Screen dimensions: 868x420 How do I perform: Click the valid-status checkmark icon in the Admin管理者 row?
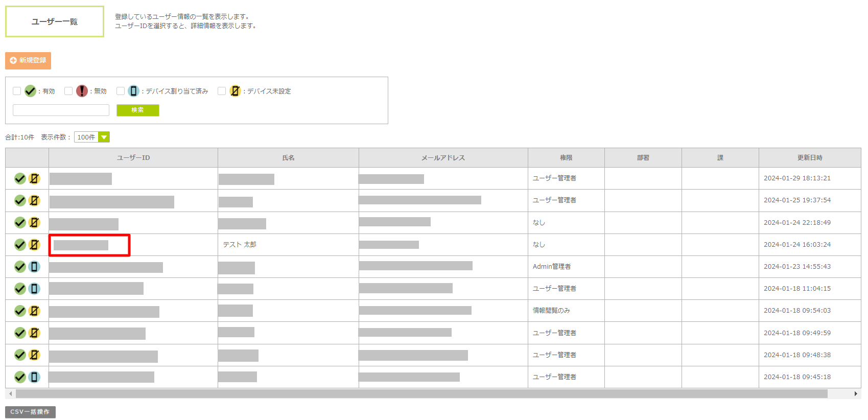(20, 267)
